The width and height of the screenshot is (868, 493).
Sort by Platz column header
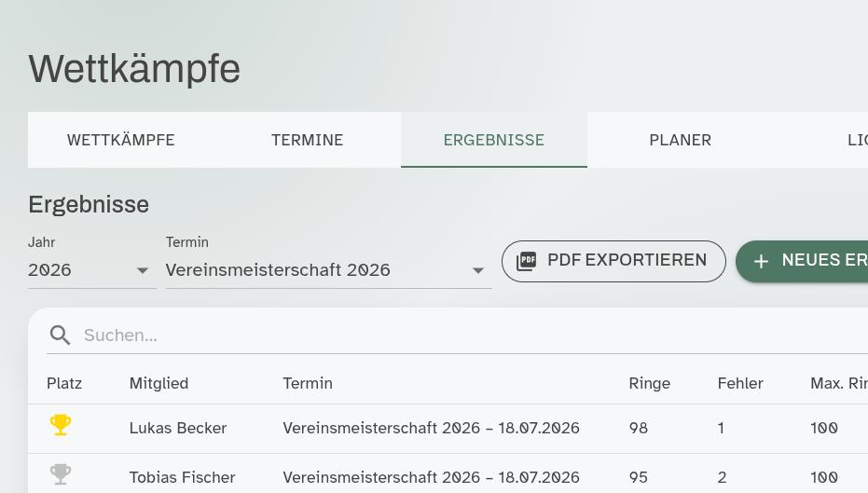[x=64, y=383]
